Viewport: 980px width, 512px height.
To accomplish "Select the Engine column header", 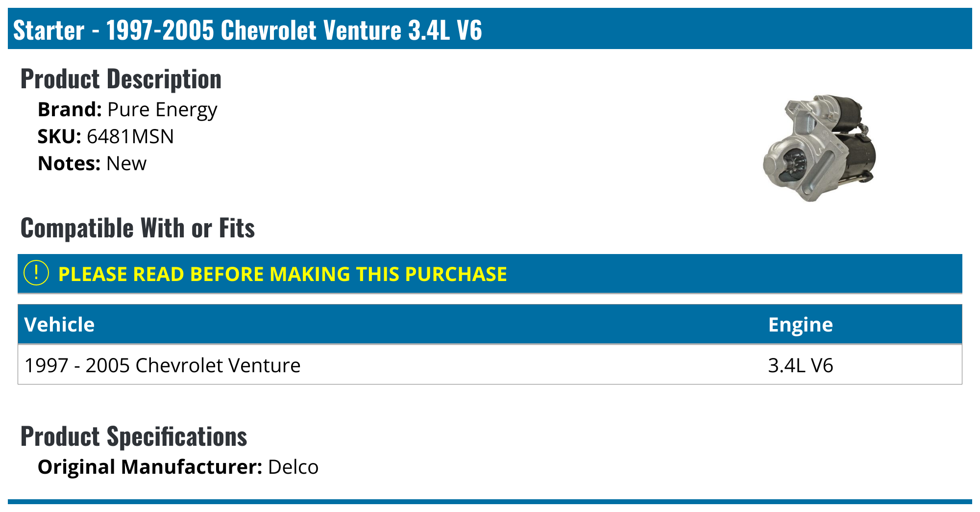I will (800, 325).
